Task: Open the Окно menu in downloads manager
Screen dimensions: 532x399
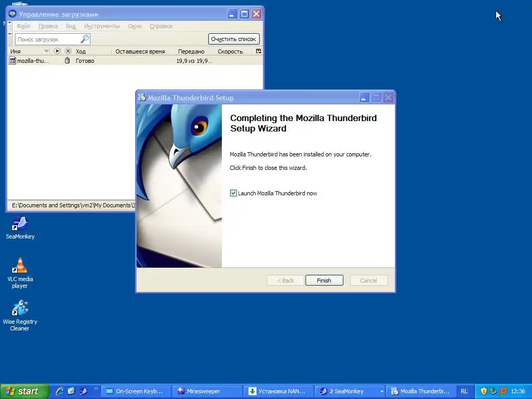Action: coord(135,26)
